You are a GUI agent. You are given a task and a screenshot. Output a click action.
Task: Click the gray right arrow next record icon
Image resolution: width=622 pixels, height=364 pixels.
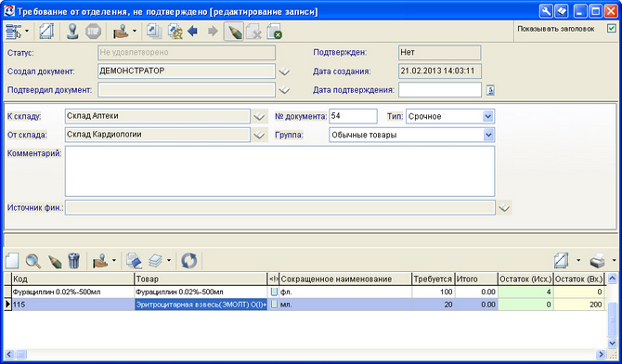click(213, 31)
